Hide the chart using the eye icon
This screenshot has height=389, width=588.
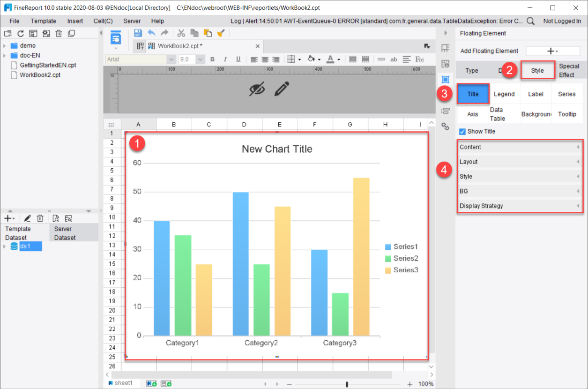coord(257,89)
